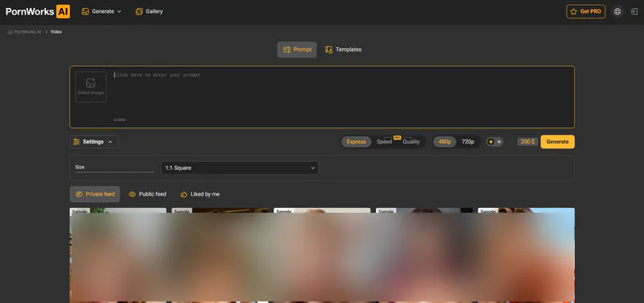644x303 pixels.
Task: Go to PornWorks AI breadcrumb home
Action: pos(25,31)
